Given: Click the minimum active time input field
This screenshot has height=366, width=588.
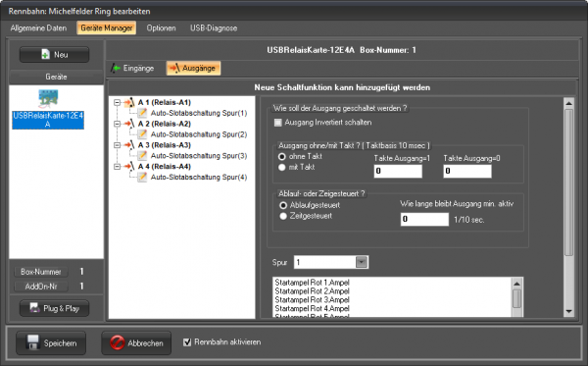Looking at the screenshot, I should click(424, 219).
